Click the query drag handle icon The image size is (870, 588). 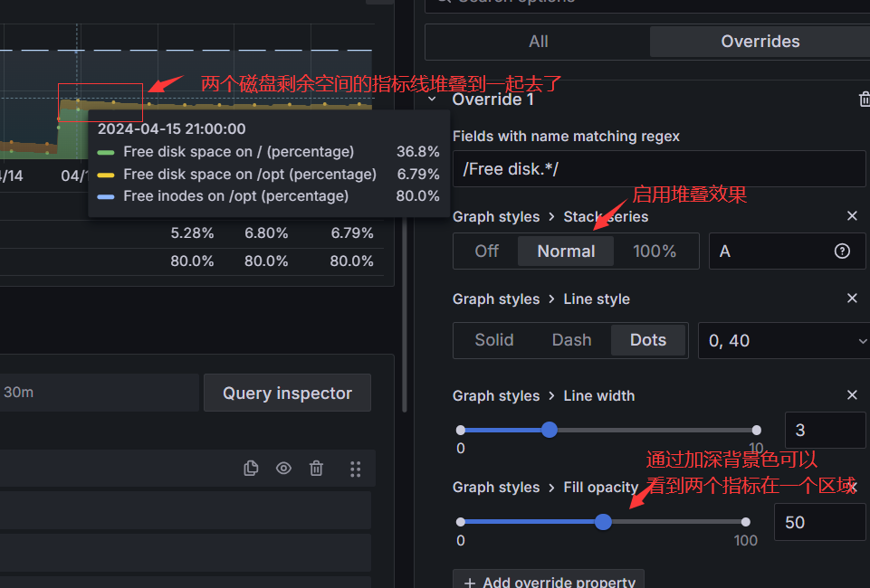(355, 468)
